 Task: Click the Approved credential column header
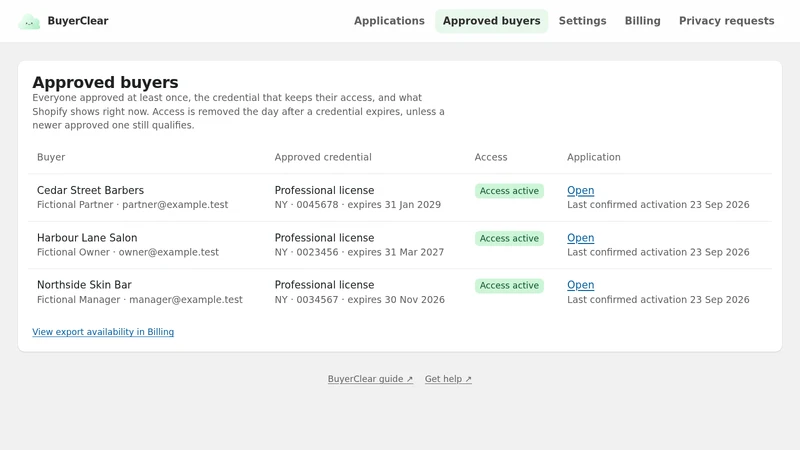pyautogui.click(x=323, y=157)
